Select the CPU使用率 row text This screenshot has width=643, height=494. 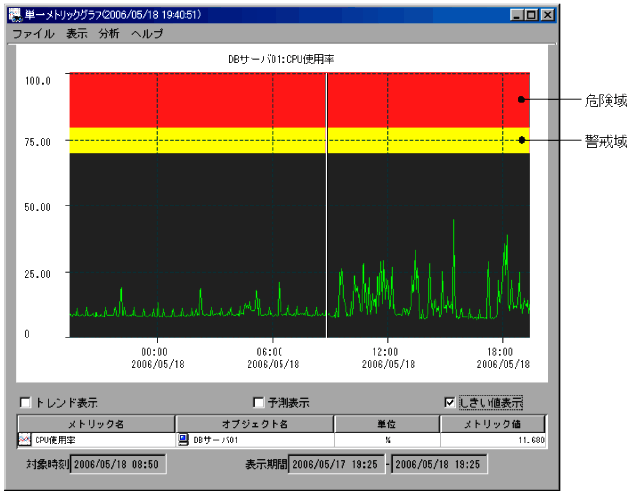point(55,440)
